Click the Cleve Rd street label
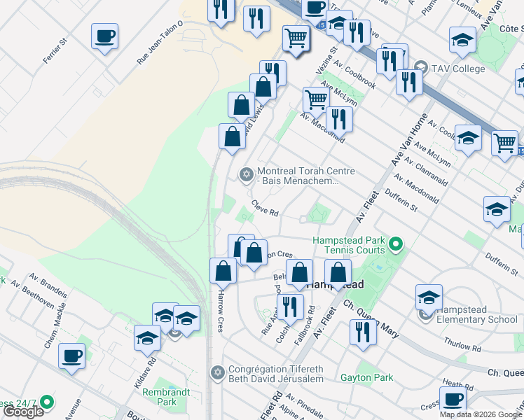 click(265, 208)
